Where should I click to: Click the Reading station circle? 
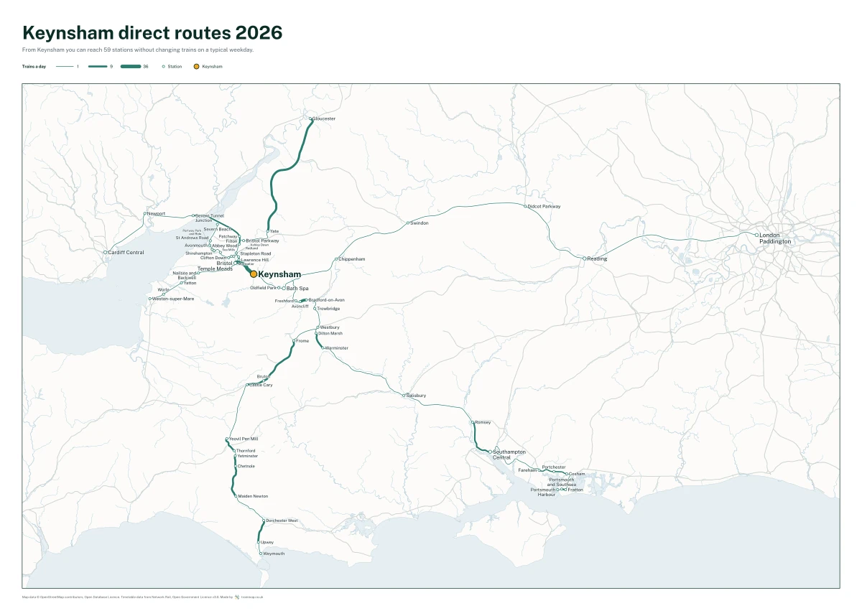pyautogui.click(x=585, y=258)
